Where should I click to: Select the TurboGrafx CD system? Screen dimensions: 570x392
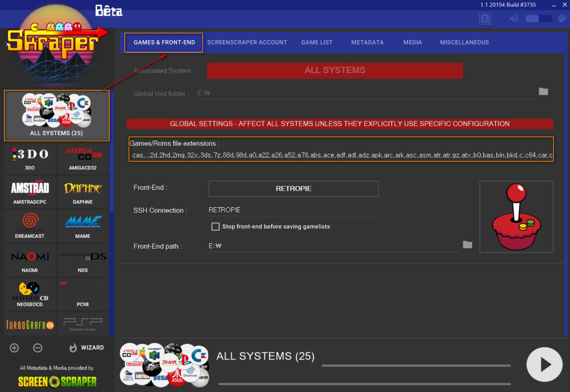(x=30, y=324)
